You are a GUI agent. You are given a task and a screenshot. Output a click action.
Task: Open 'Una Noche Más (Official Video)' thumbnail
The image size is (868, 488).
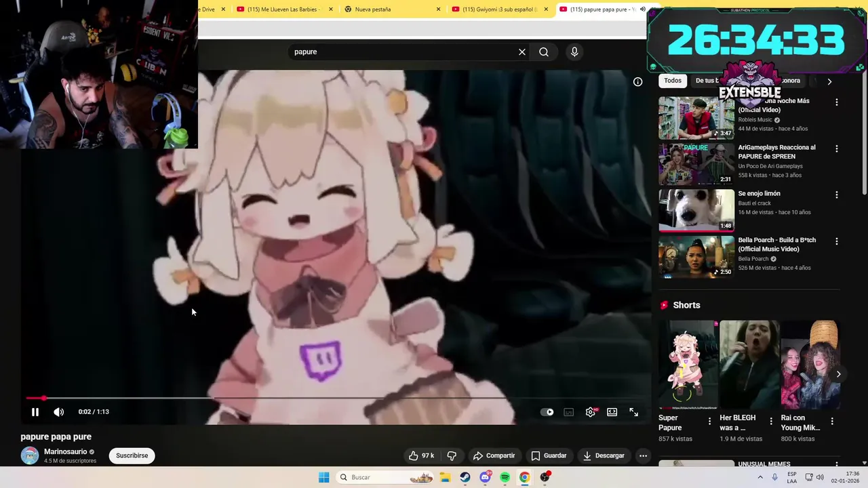pyautogui.click(x=696, y=117)
